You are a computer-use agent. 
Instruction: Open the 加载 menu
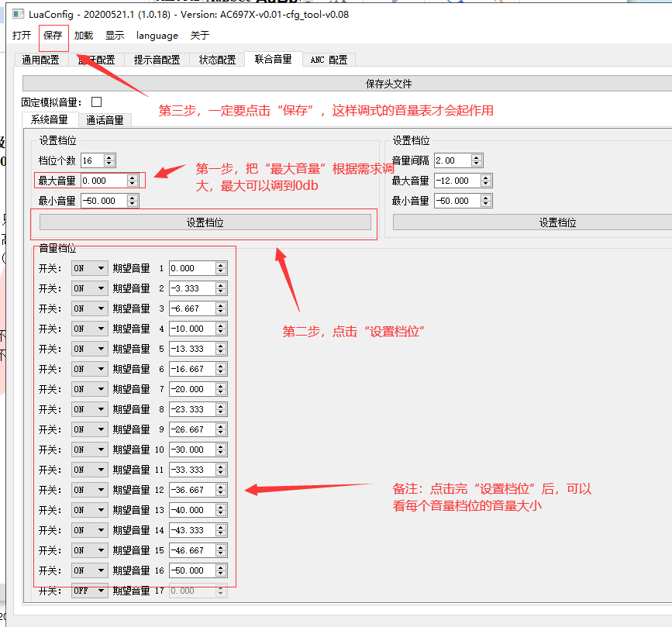tap(84, 35)
